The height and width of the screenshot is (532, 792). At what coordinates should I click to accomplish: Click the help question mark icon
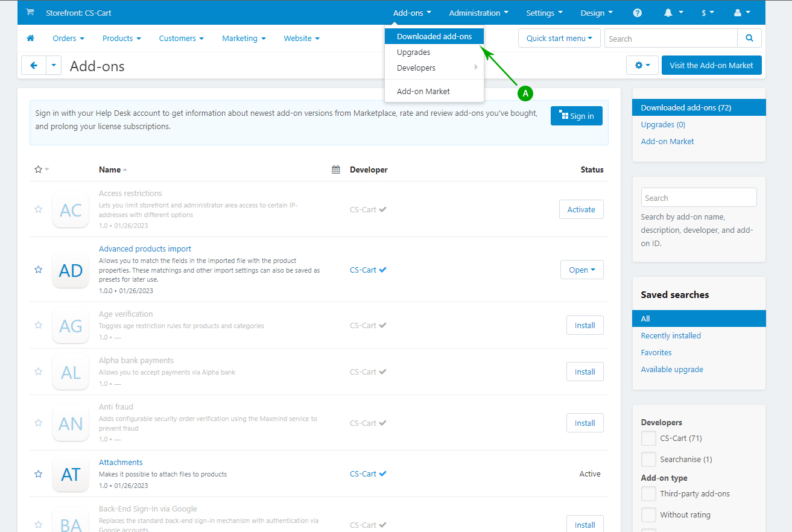(638, 13)
